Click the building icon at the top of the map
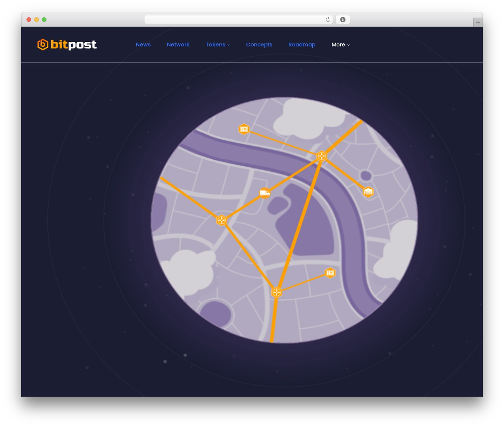The image size is (504, 427). [x=244, y=129]
